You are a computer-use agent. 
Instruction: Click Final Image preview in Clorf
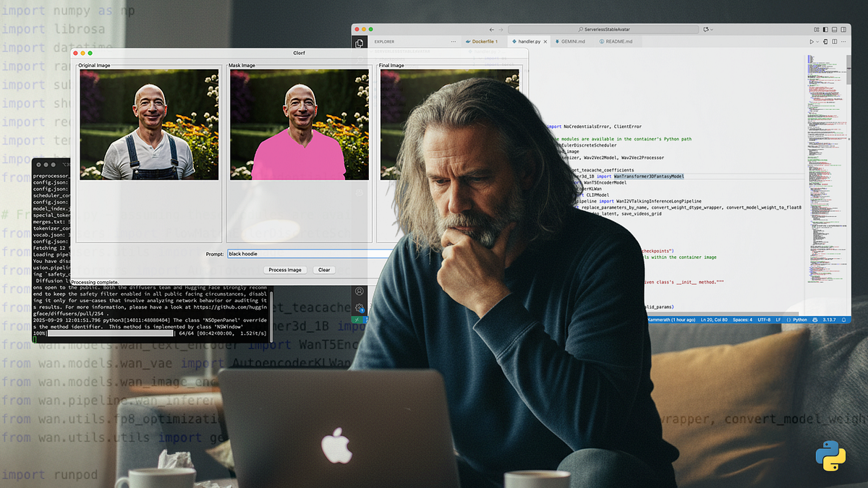[x=449, y=124]
